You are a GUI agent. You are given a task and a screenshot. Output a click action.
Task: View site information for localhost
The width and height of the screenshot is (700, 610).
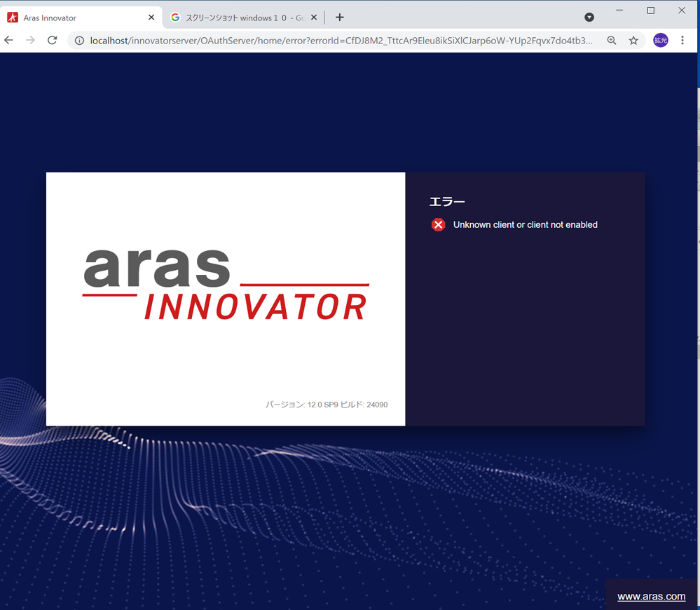tap(79, 41)
